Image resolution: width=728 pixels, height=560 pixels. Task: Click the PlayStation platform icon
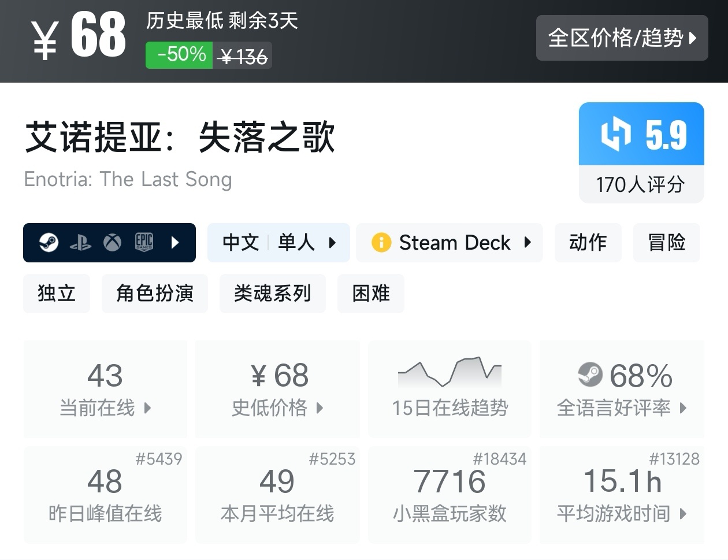point(80,243)
